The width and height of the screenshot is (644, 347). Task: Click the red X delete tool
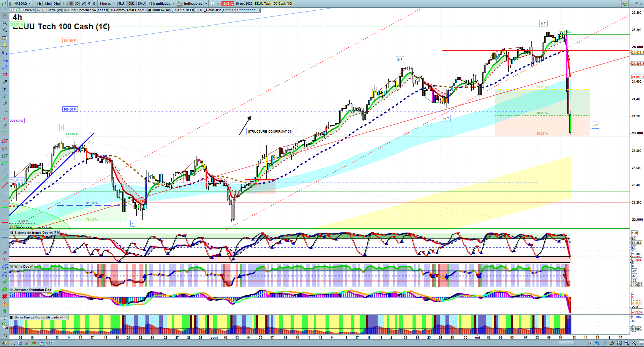(5, 296)
